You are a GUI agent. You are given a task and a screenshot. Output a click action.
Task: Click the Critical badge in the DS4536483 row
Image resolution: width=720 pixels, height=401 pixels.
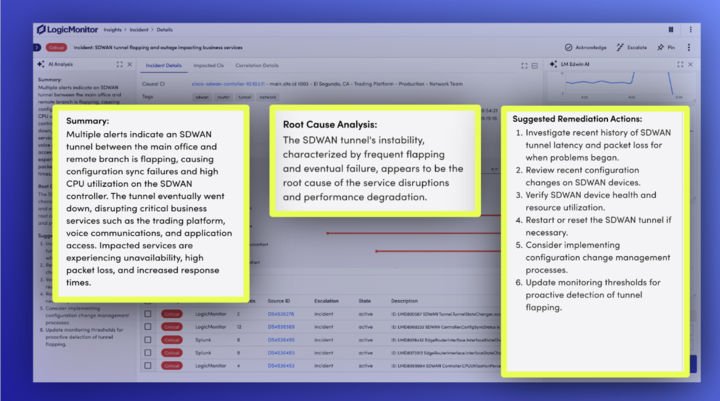(x=172, y=353)
